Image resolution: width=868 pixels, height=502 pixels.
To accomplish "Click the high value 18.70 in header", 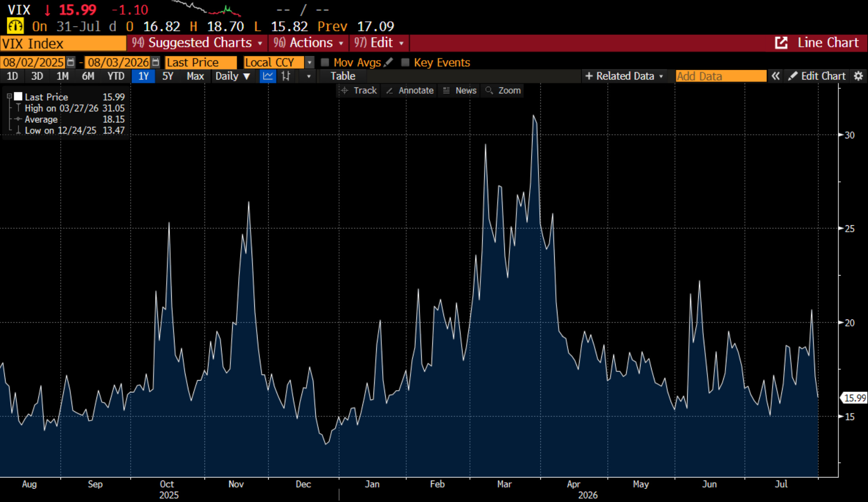I will (225, 27).
